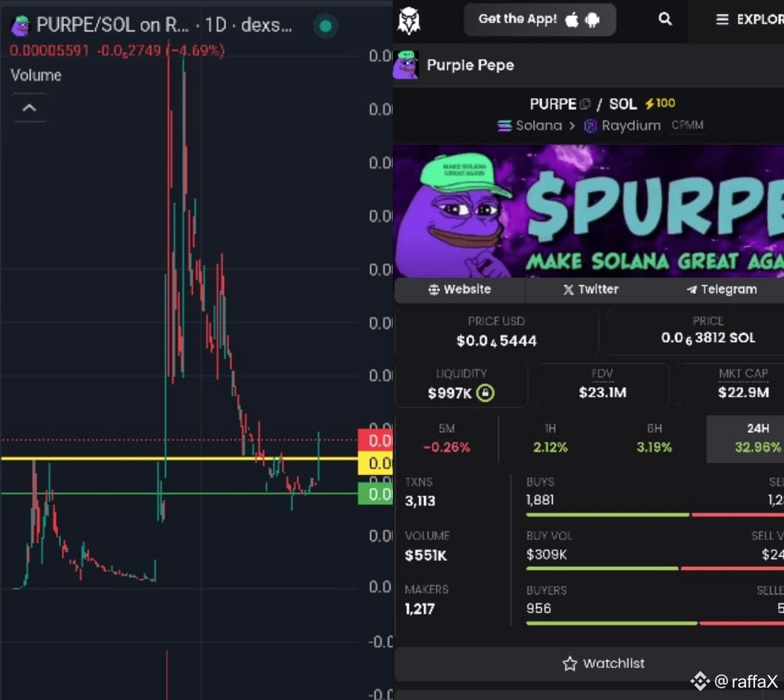The height and width of the screenshot is (700, 784).
Task: Click the PURPE/SOL chart title
Action: 164,25
